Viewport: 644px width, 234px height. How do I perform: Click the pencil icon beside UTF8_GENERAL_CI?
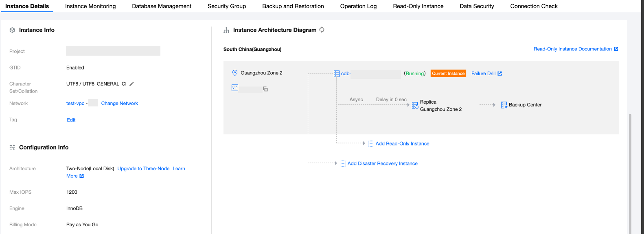click(x=131, y=84)
